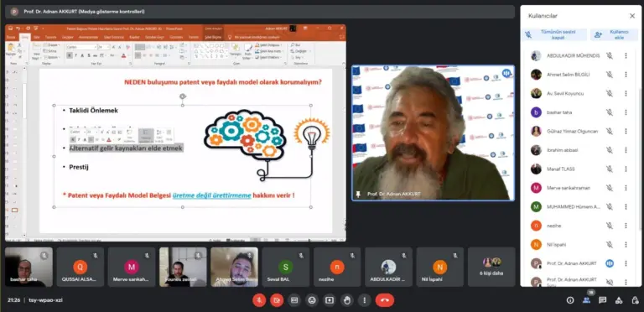
Task: Open options menu for nezihe in list
Action: coord(626,226)
